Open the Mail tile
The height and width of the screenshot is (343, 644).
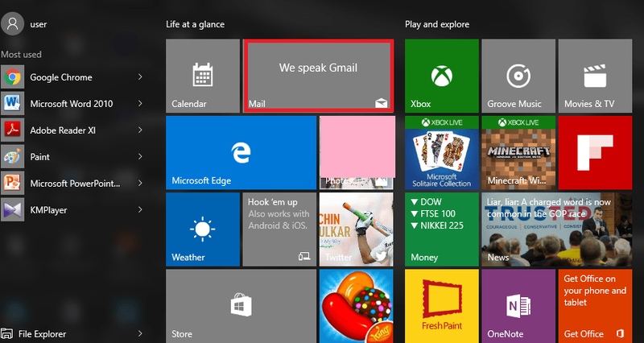click(318, 76)
